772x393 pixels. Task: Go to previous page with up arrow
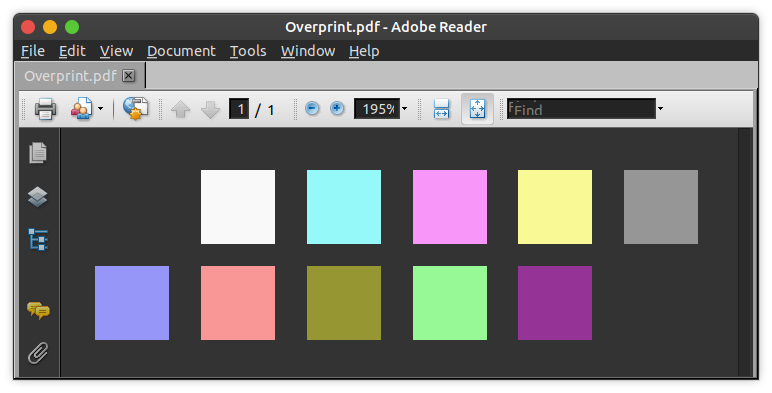180,109
